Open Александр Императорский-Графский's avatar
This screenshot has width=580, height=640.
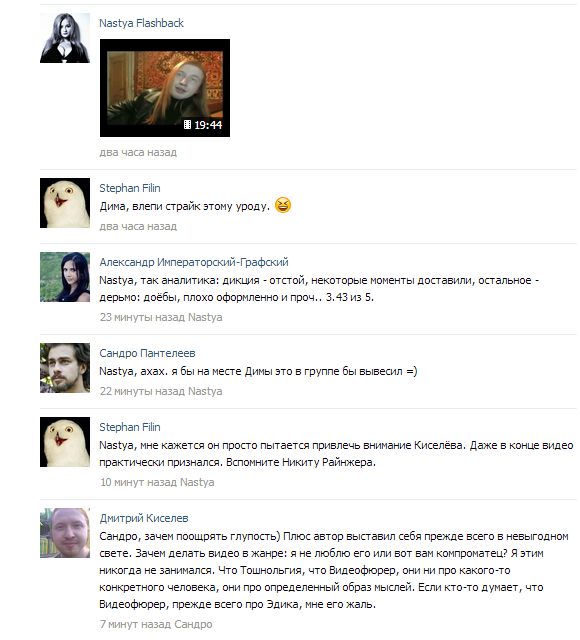tap(65, 277)
